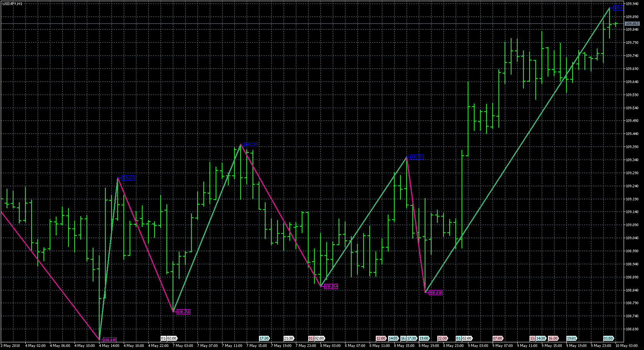The width and height of the screenshot is (644, 350).
Task: Select the white 21:30 event marker
Action: coord(289,338)
